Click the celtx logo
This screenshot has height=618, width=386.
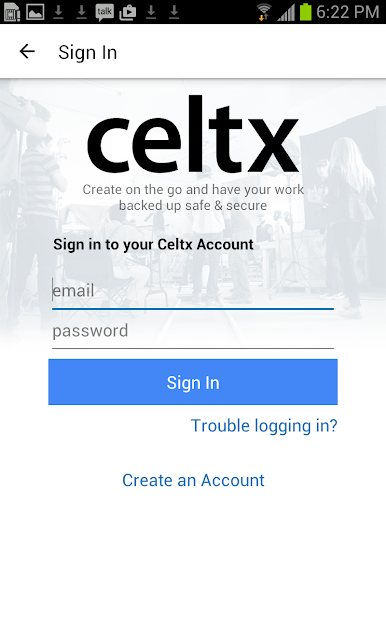coord(193,134)
